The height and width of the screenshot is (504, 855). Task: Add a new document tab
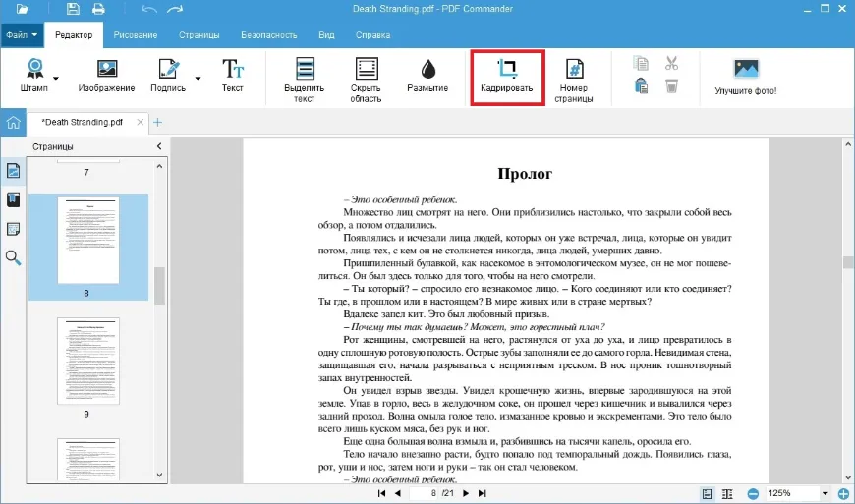pyautogui.click(x=157, y=122)
